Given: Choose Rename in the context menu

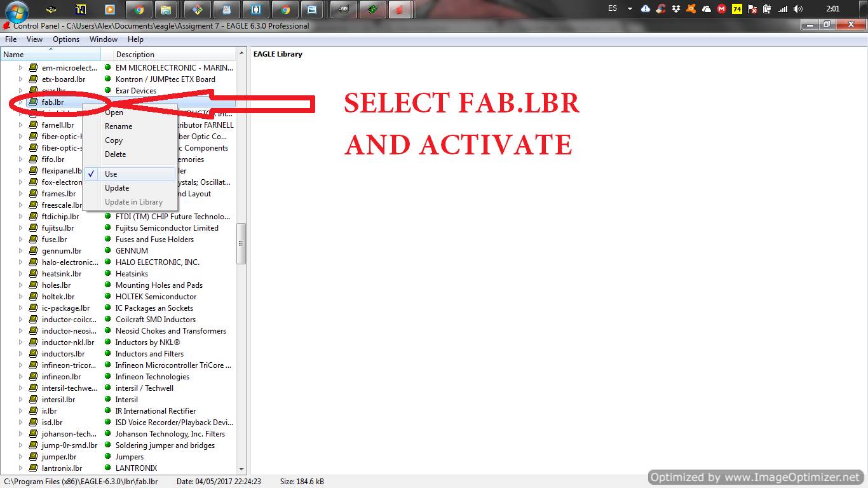Looking at the screenshot, I should pyautogui.click(x=130, y=126).
